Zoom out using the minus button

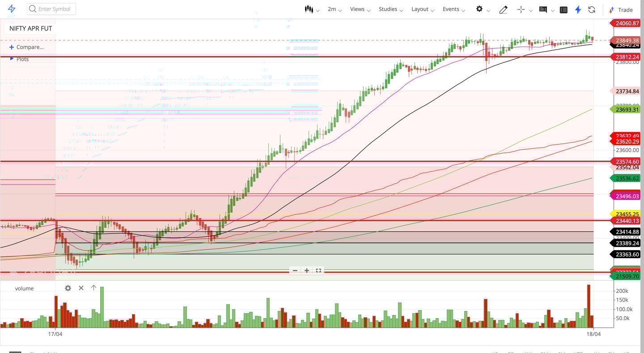(x=295, y=270)
